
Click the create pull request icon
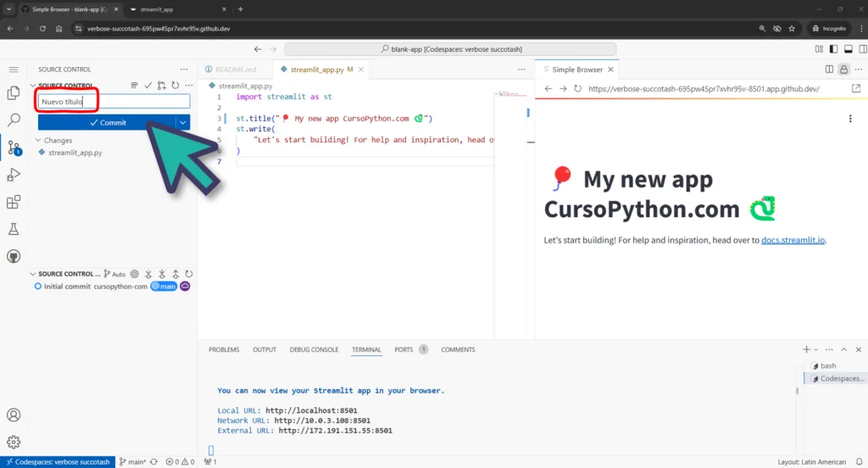[161, 86]
